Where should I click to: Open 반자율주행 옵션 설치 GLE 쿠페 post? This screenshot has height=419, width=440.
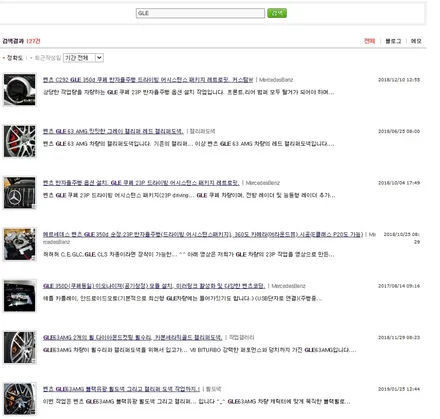[x=141, y=183]
